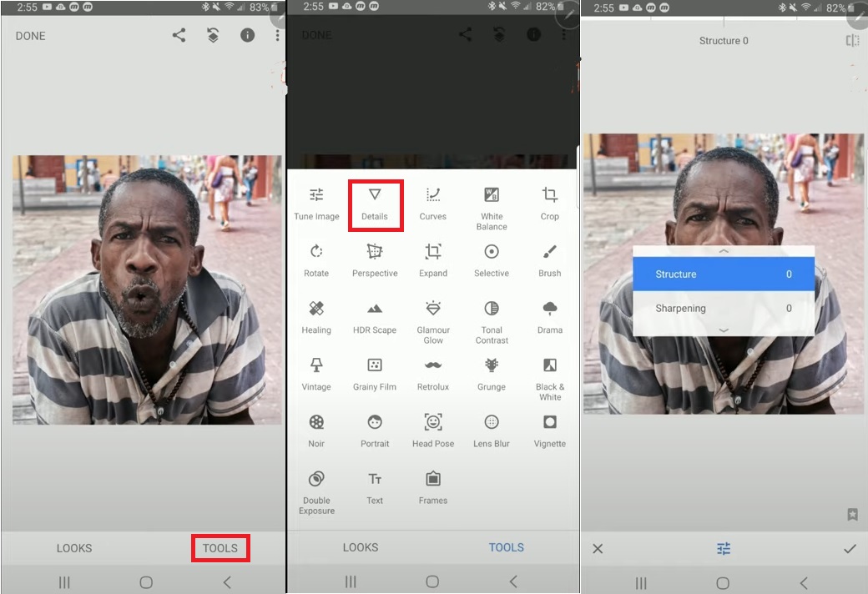The width and height of the screenshot is (868, 594).
Task: Expand list with downward chevron below Sharpening
Action: coord(724,330)
